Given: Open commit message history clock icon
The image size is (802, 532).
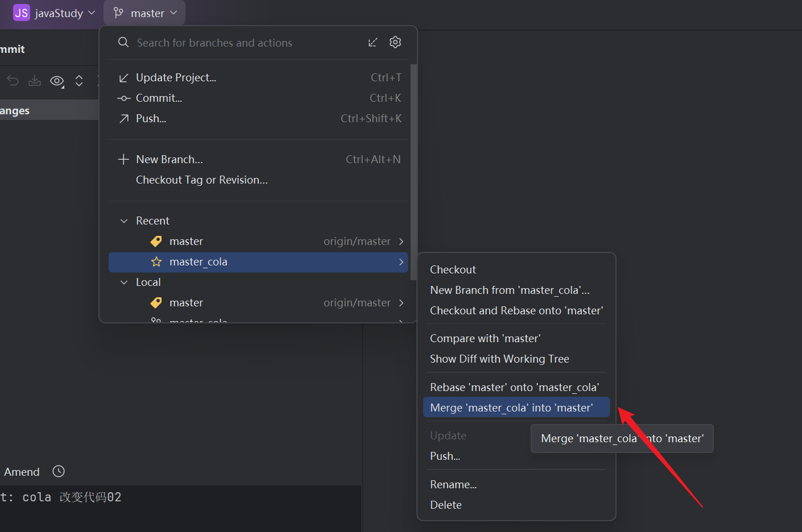Looking at the screenshot, I should [x=59, y=471].
